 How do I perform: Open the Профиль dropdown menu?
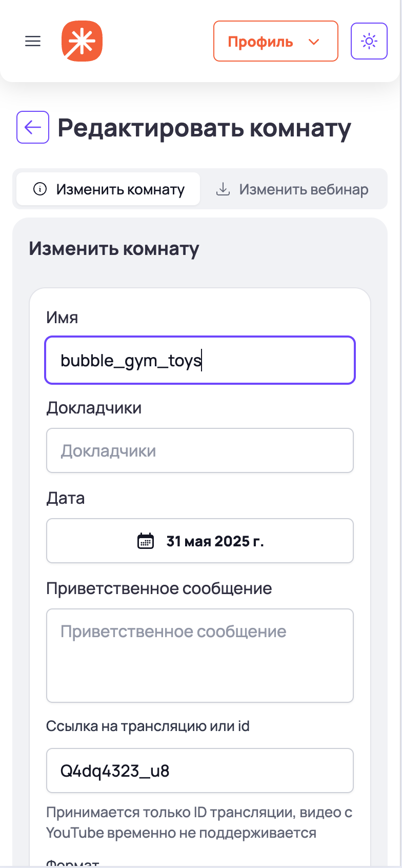(275, 41)
